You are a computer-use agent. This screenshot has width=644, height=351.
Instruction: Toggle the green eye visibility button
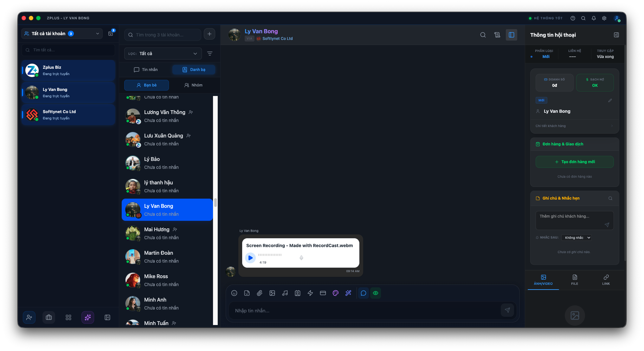[376, 293]
